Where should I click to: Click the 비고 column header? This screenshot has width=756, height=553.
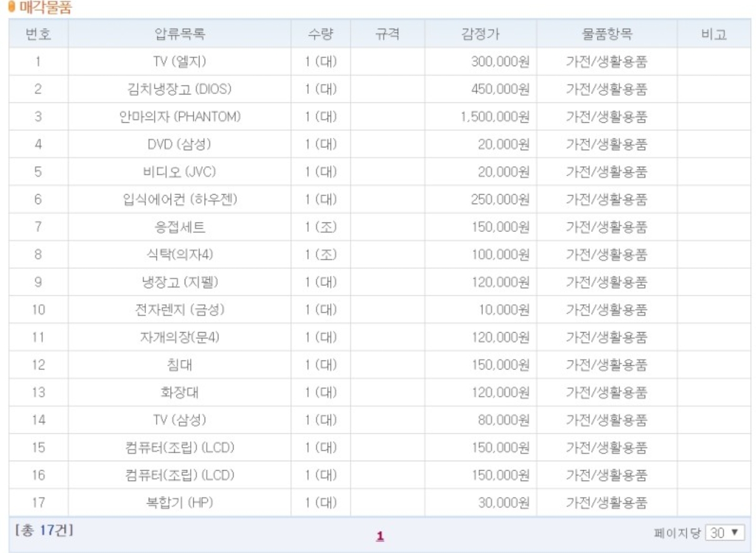(x=714, y=34)
